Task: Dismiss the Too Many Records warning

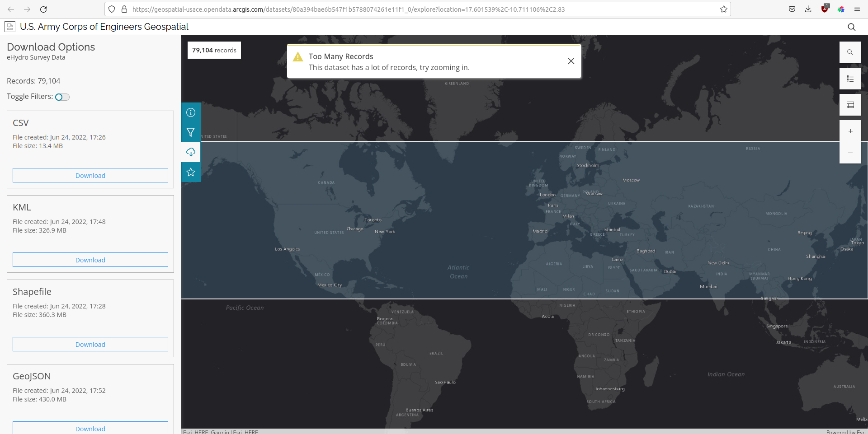Action: 571,61
